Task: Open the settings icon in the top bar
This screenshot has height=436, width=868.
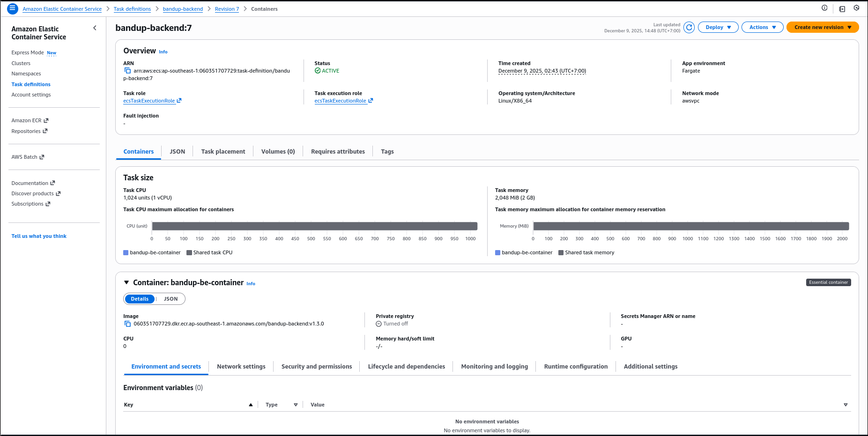Action: [x=857, y=8]
